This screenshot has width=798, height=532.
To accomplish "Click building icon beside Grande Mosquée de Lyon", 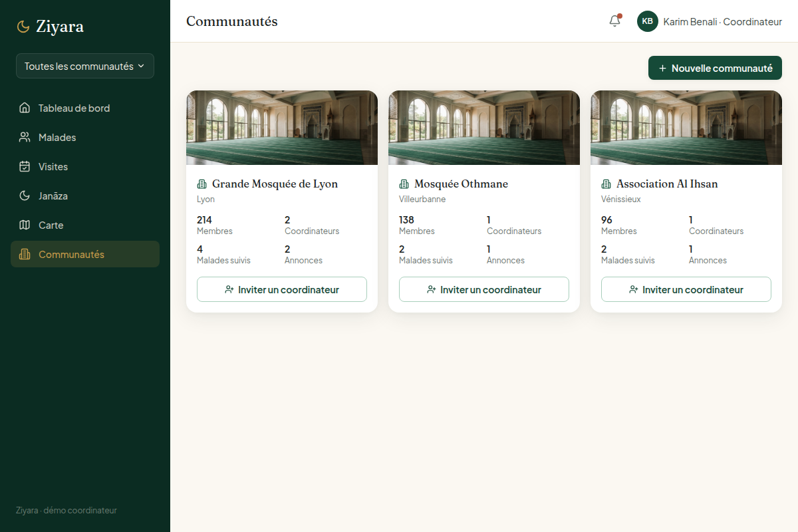I will [202, 184].
